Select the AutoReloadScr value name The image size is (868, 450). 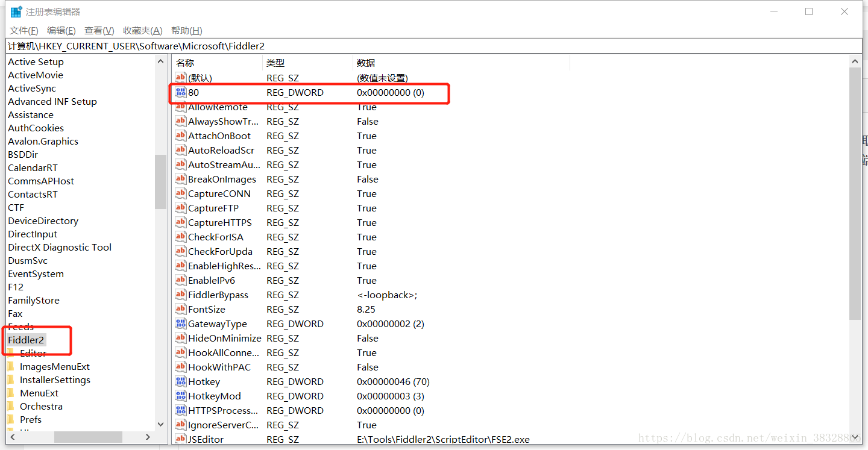221,151
